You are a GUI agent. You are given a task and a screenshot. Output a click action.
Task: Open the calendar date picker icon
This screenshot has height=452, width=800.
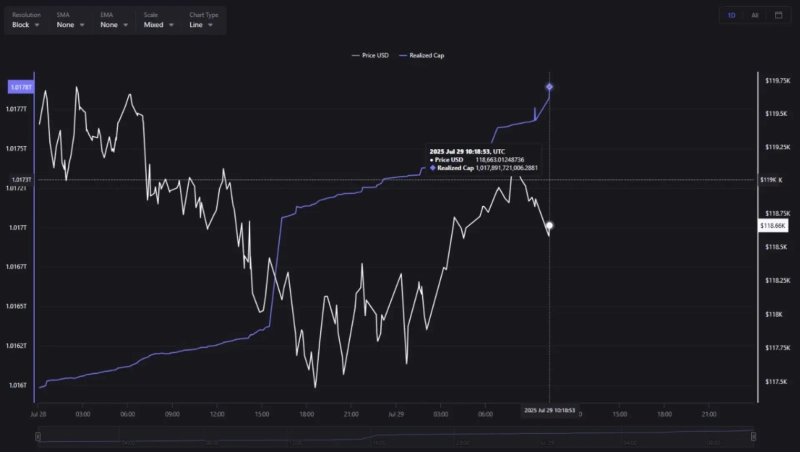[779, 15]
